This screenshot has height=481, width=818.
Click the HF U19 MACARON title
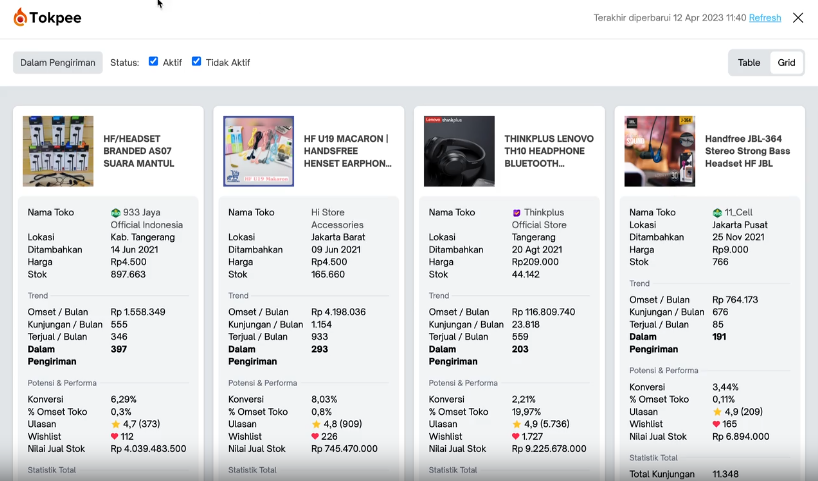coord(347,151)
